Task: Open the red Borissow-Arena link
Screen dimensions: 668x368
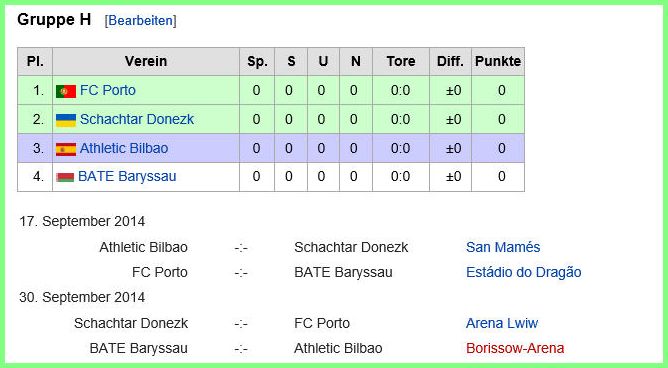Action: (x=515, y=348)
